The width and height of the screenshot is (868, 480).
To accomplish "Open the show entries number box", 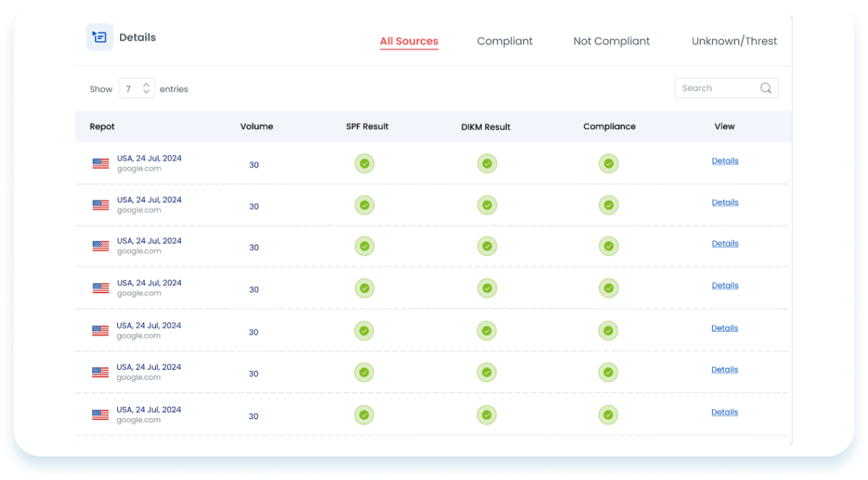I will click(130, 89).
